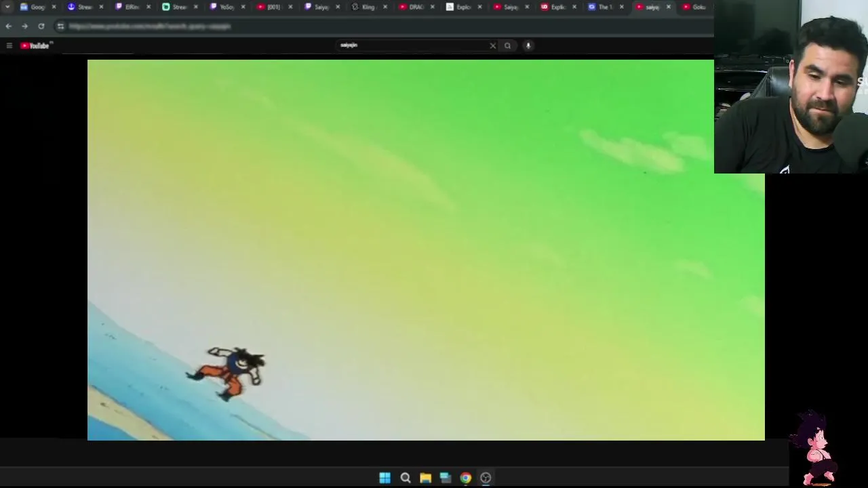Image resolution: width=868 pixels, height=488 pixels.
Task: Close the Kling tab
Action: coord(385,7)
